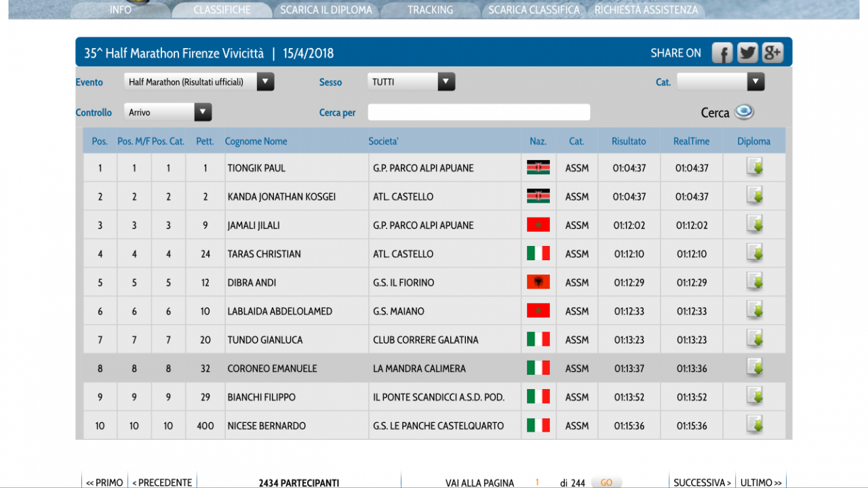Open the RICHIESTA ASSISTENZA tab

pos(646,10)
